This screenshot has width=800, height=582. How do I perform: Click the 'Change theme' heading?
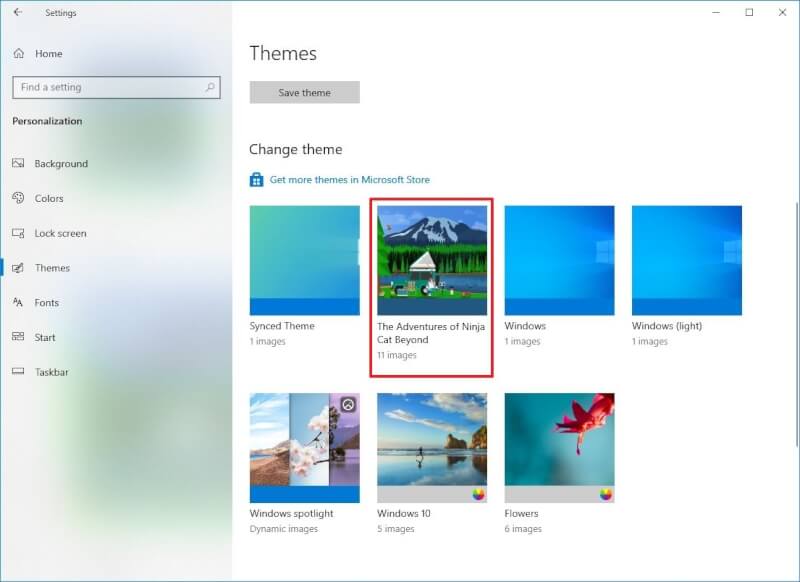[296, 149]
